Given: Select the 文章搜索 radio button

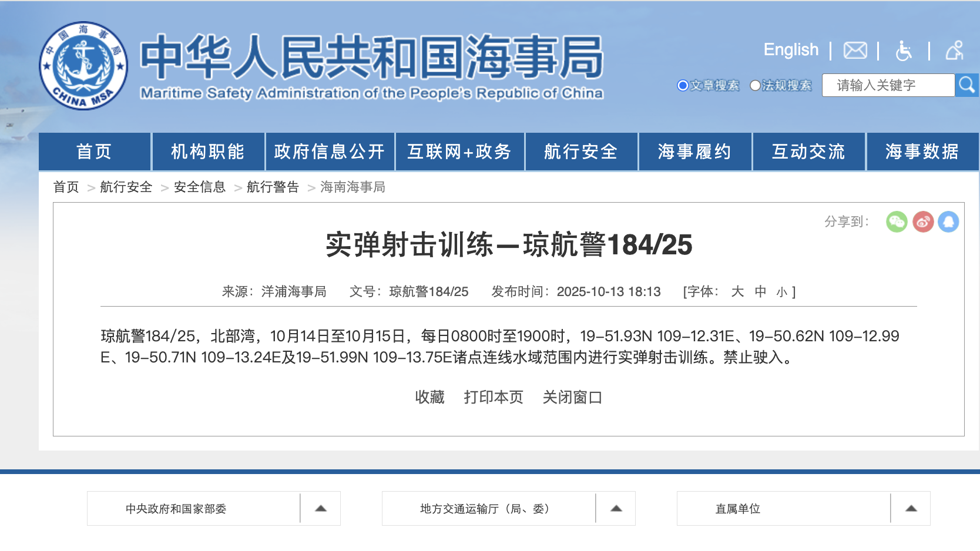Looking at the screenshot, I should [683, 85].
